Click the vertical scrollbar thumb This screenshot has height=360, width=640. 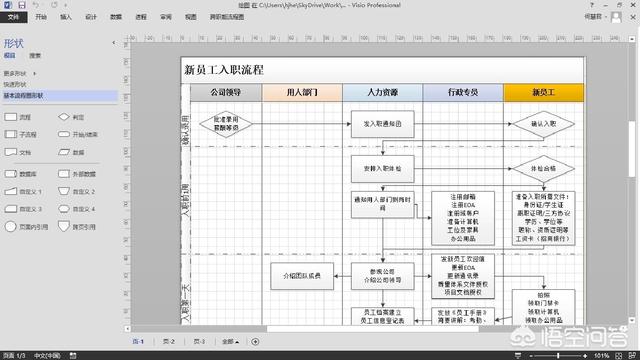tap(632, 149)
